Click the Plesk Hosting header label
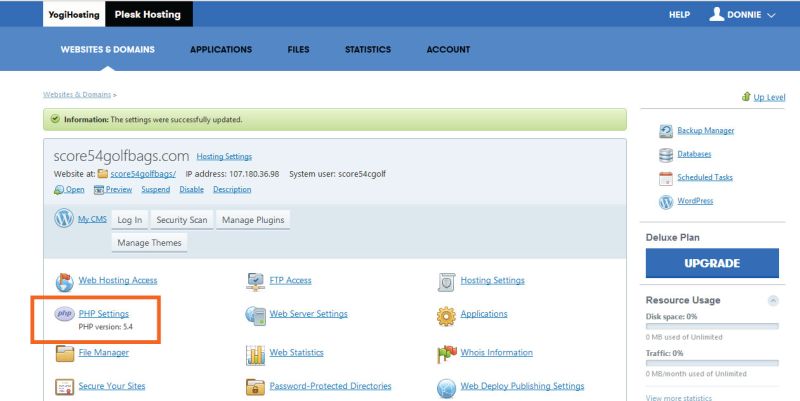Screen dimensions: 800x401 148,14
